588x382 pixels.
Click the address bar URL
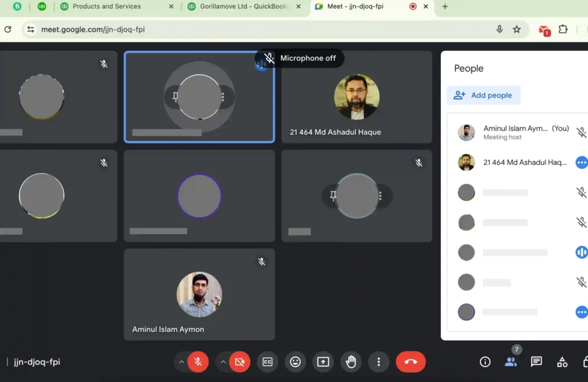93,29
